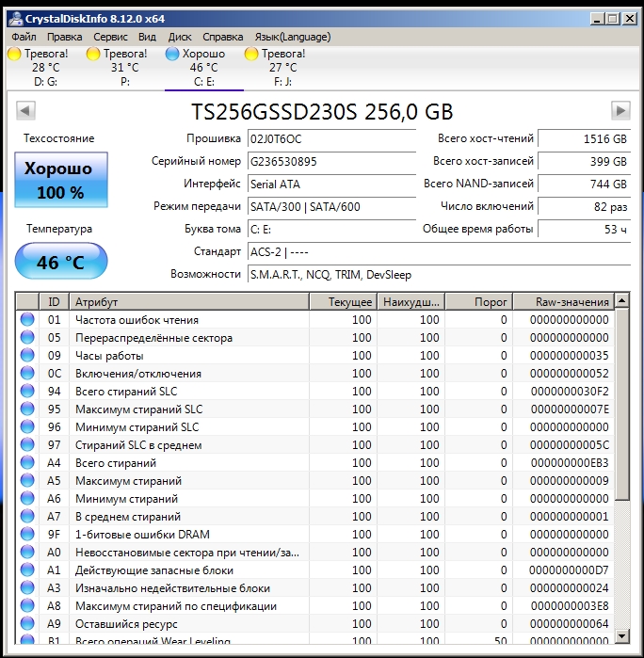Select the Действующие запасные блоки row

pos(314,570)
